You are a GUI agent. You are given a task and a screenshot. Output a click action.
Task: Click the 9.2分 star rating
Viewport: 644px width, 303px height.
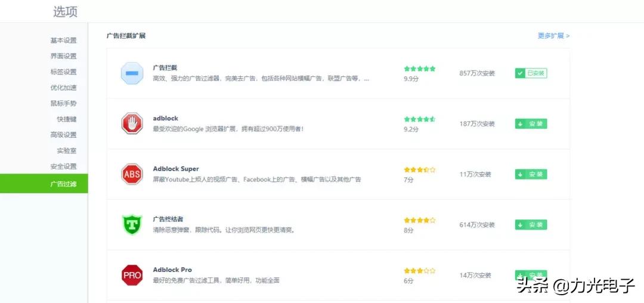coord(419,119)
